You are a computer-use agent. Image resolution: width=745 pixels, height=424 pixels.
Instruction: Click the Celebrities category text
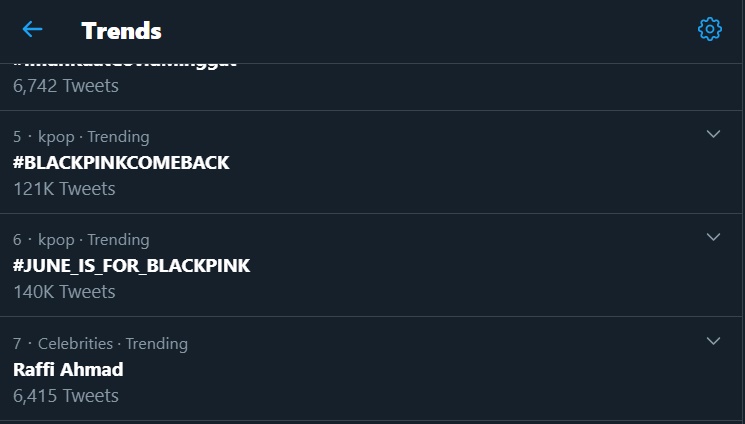tap(76, 343)
